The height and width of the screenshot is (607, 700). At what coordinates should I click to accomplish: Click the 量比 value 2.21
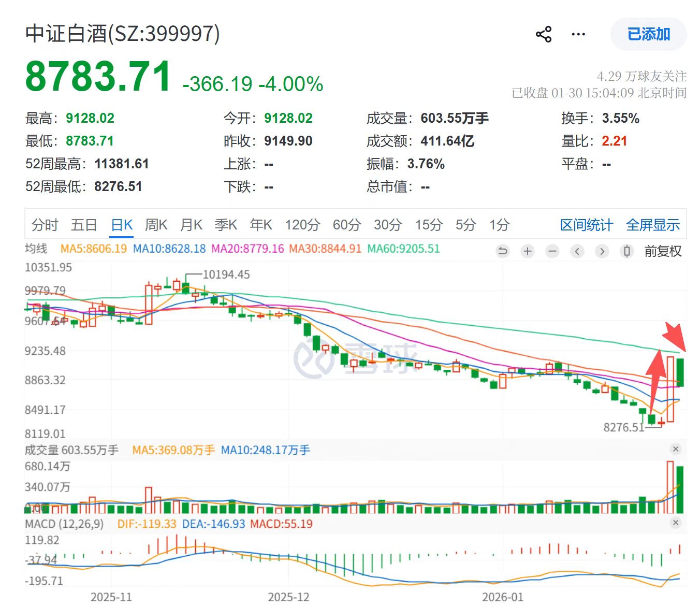pyautogui.click(x=615, y=141)
